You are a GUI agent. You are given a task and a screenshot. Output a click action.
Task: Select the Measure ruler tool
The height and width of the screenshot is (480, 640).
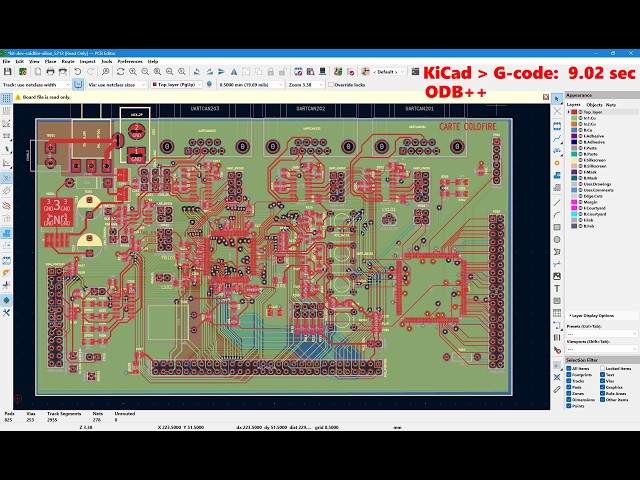coord(557,390)
